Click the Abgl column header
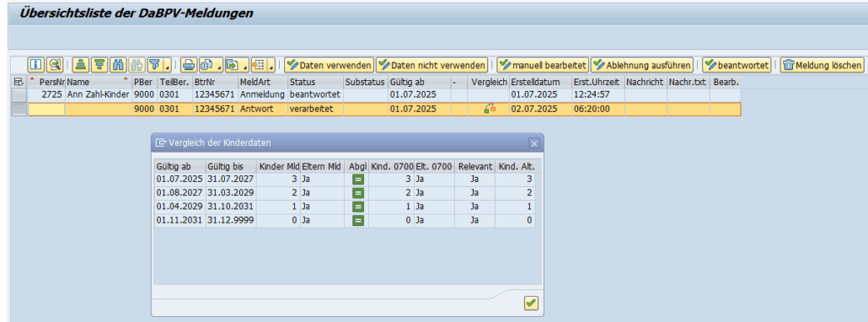Viewport: 868px width, 322px height. pos(356,166)
